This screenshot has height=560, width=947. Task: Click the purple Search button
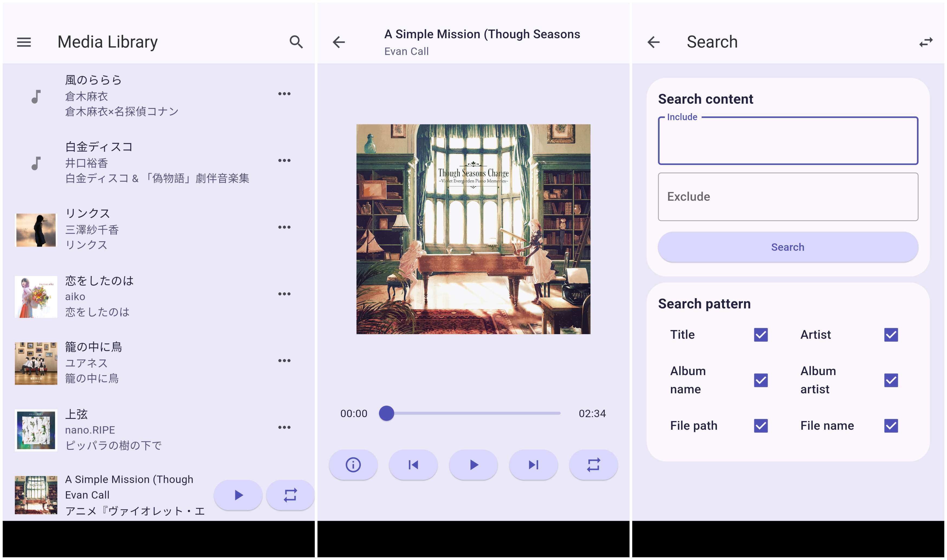[788, 247]
